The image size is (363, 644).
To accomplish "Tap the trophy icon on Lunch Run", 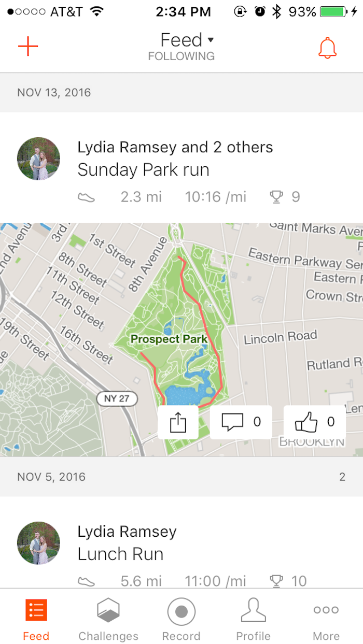I will tap(277, 581).
